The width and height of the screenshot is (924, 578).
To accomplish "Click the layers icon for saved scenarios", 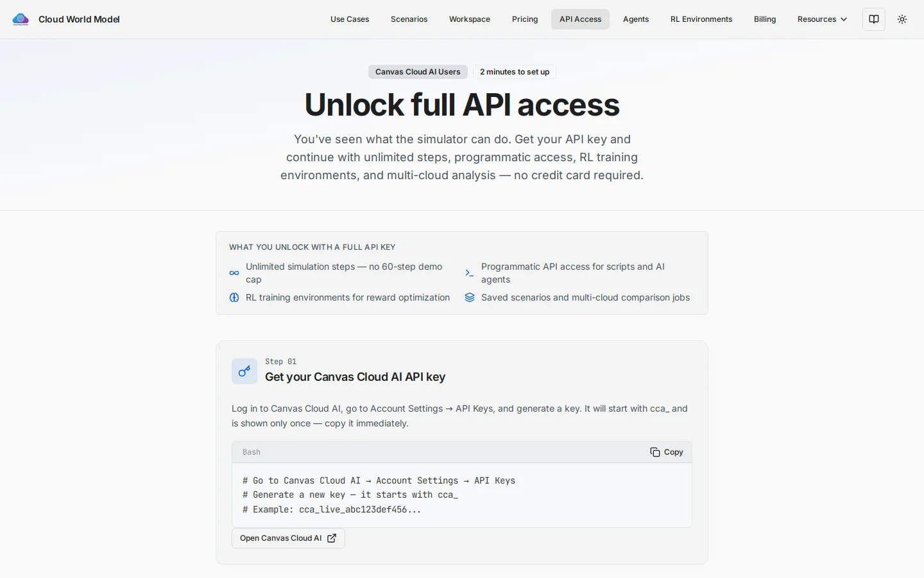I will tap(470, 297).
